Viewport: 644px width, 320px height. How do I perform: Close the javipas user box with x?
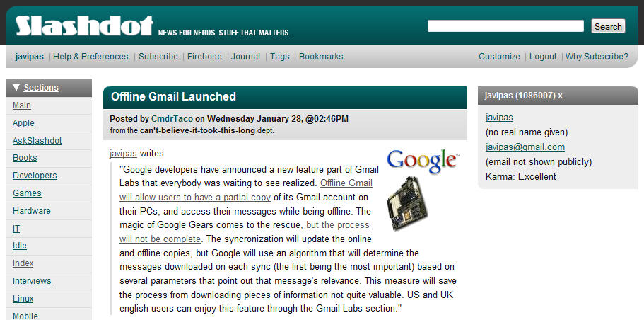pos(560,96)
